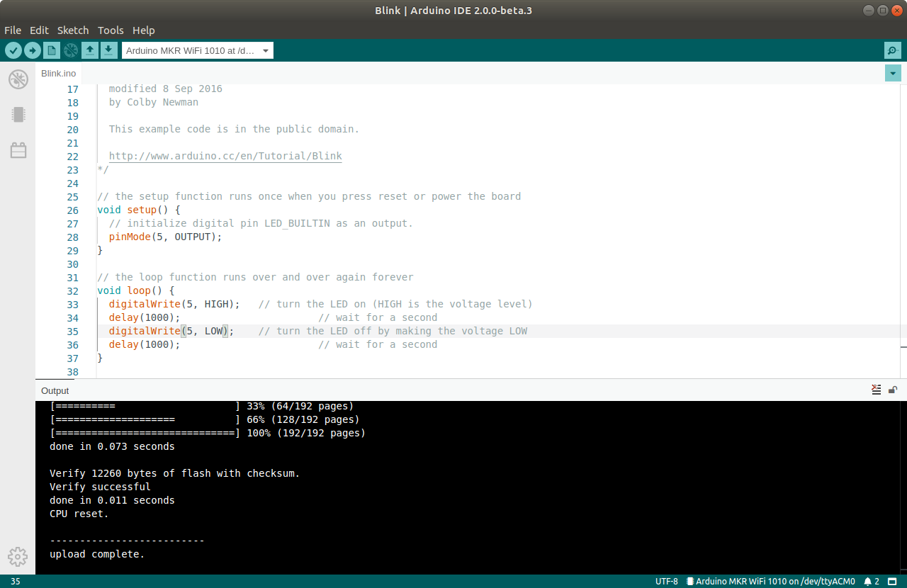Image resolution: width=907 pixels, height=588 pixels.
Task: Click 'modified 8 Sep 2016' comment
Action: coord(166,89)
